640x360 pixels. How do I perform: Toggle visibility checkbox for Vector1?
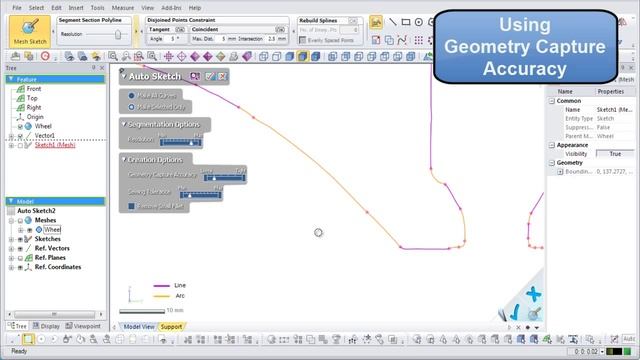(x=20, y=136)
